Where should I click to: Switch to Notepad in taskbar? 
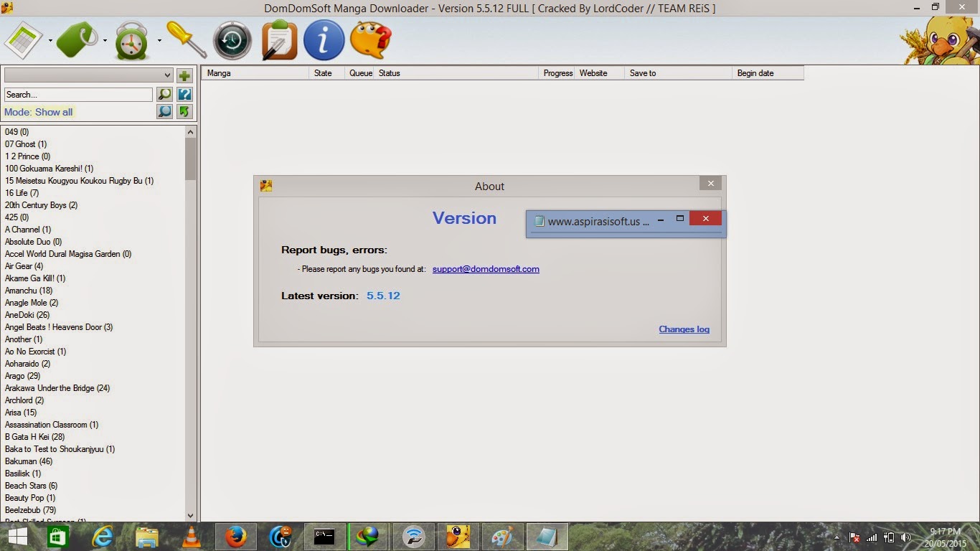click(x=547, y=537)
